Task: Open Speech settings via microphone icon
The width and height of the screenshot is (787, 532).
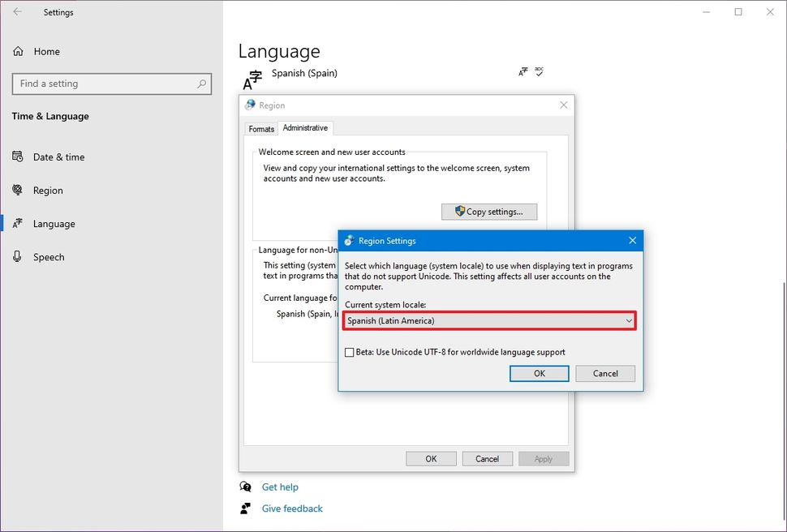Action: [18, 257]
